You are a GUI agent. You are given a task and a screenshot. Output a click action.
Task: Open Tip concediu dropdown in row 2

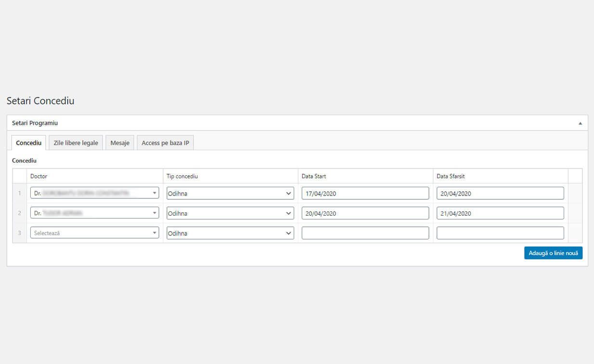point(230,213)
